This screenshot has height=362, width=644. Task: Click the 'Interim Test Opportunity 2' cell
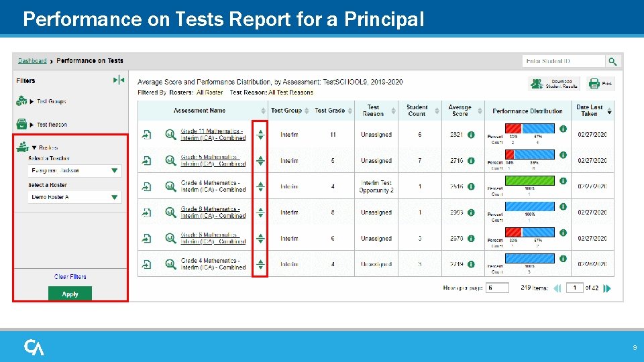(x=376, y=186)
